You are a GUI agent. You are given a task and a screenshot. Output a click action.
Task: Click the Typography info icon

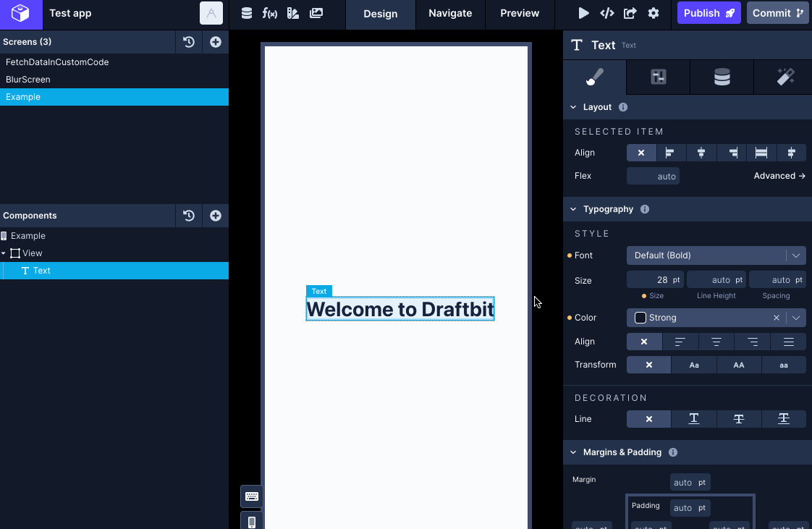click(x=645, y=209)
